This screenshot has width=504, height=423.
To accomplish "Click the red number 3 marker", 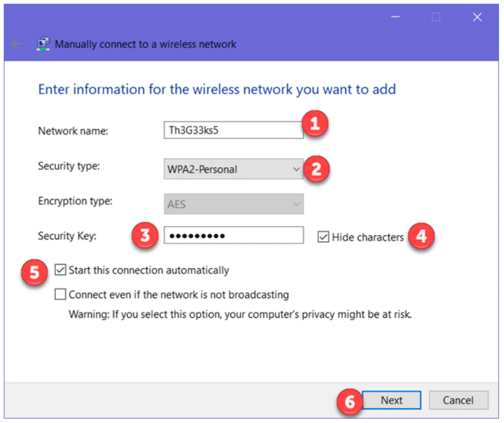I will click(145, 235).
